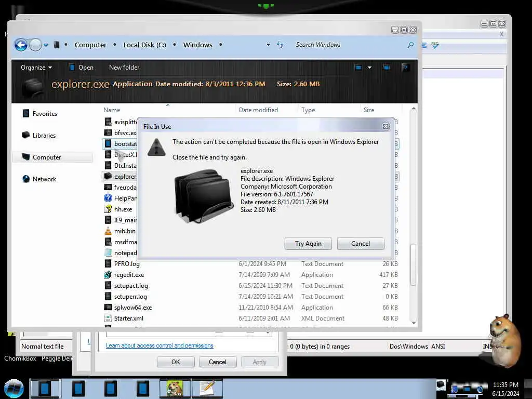Select the notepad file icon

point(108,253)
